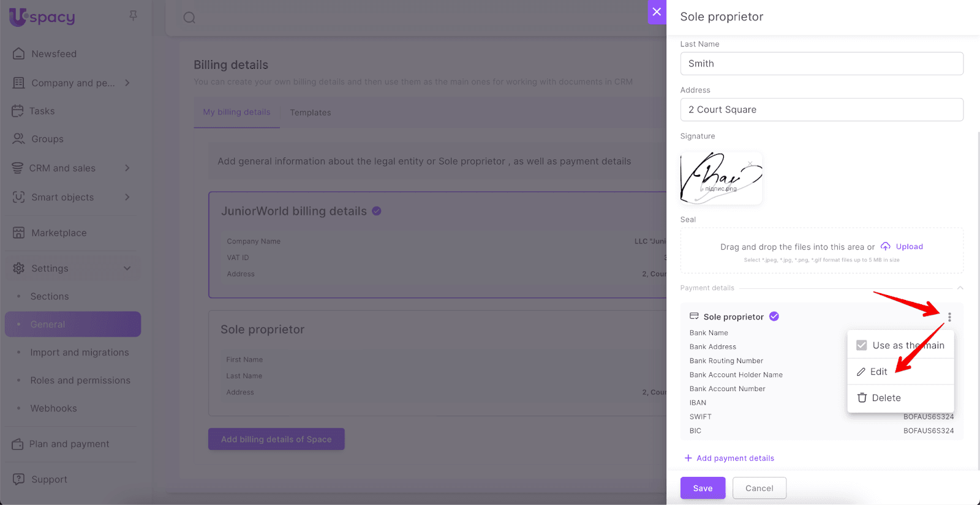Switch to the Templates tab
The image size is (980, 505).
(x=310, y=113)
